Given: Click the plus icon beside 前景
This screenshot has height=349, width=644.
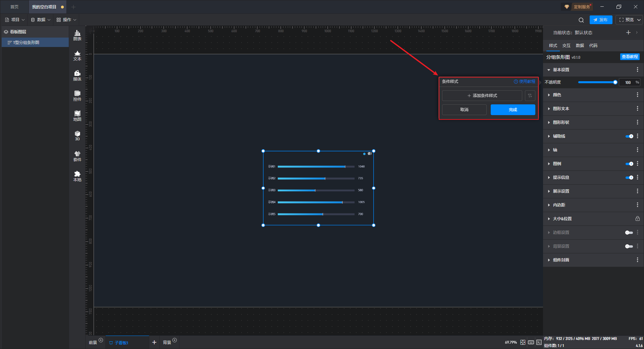Looking at the screenshot, I should pos(101,340).
